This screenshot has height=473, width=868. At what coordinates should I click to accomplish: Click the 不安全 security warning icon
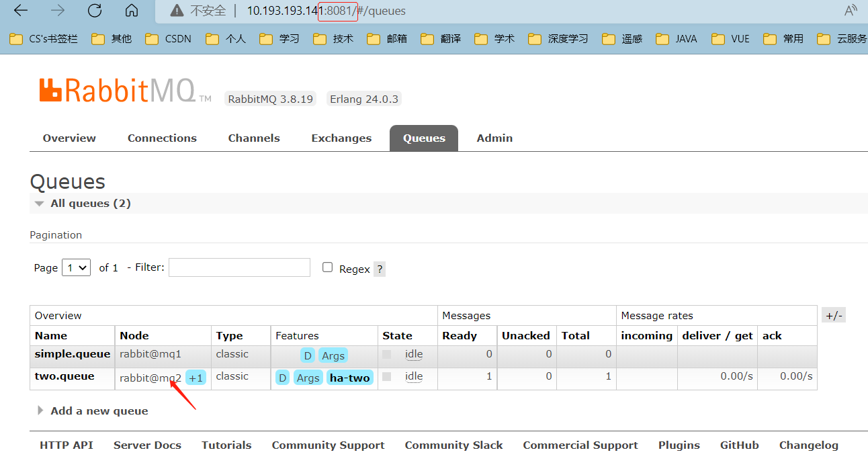point(177,11)
